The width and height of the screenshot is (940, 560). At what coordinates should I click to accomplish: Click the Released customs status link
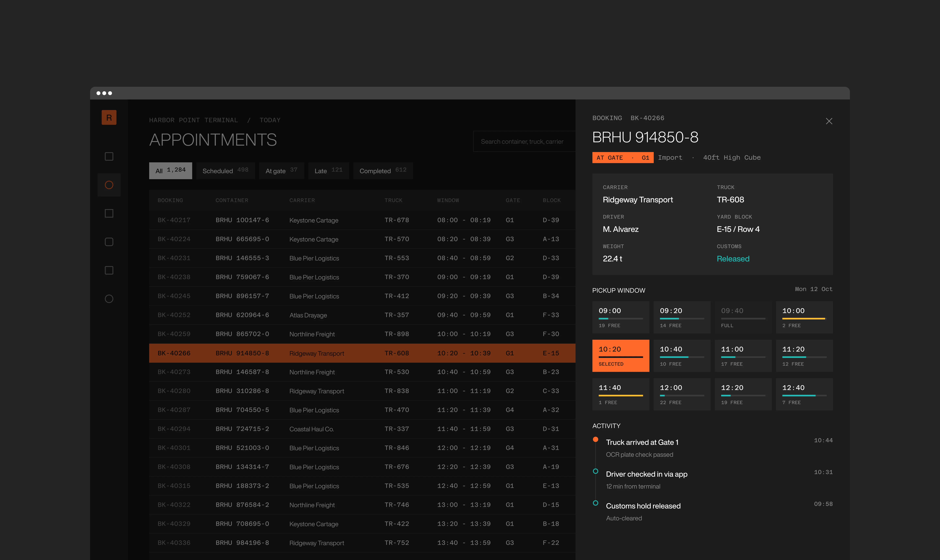point(733,258)
